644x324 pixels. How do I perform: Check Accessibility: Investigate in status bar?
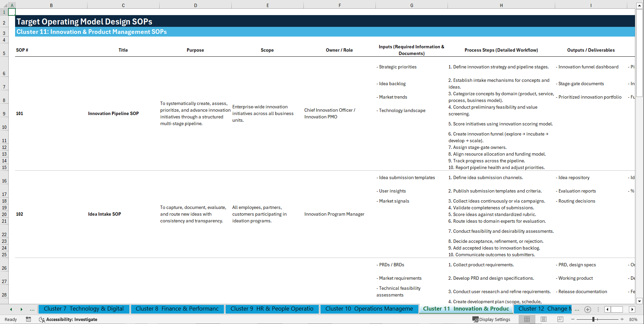(x=71, y=319)
